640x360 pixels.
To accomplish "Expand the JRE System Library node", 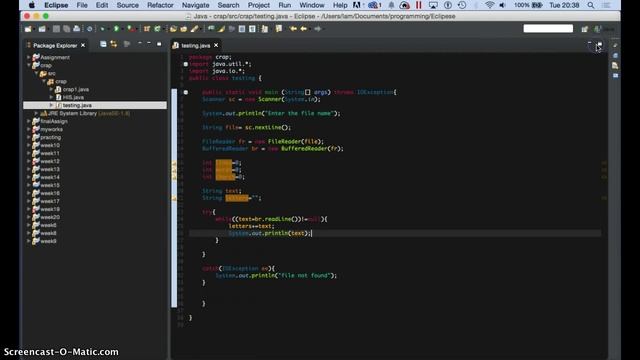I will [36, 113].
